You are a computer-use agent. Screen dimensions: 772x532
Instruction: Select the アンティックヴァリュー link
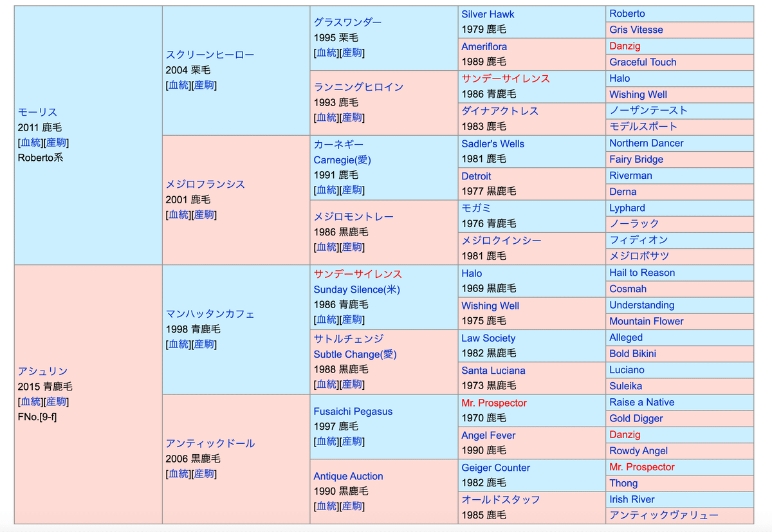[663, 515]
